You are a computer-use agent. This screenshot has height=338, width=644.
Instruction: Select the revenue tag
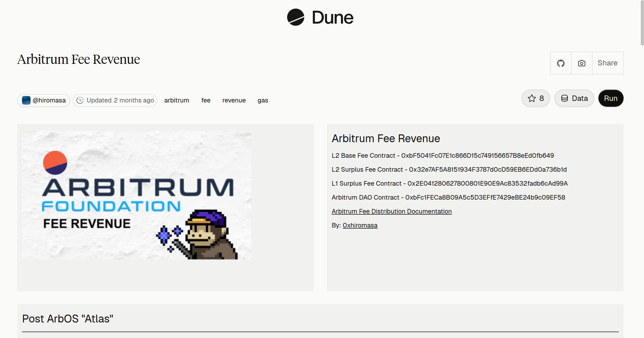[234, 100]
